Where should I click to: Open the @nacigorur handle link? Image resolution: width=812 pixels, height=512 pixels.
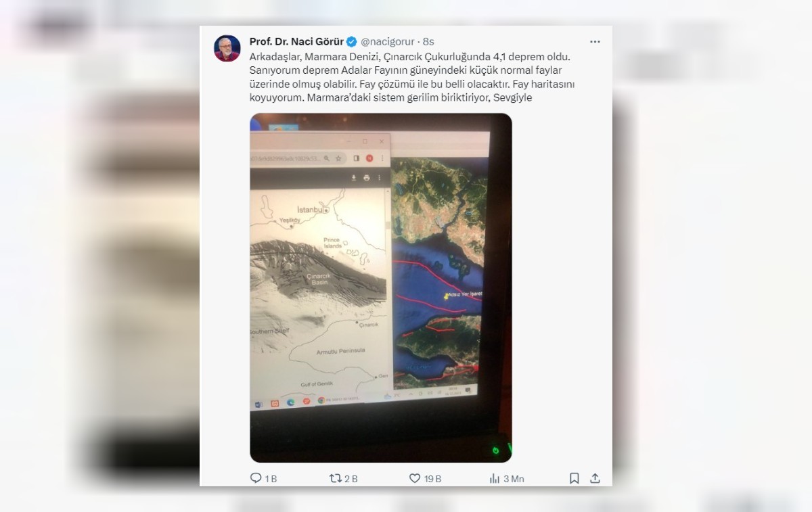point(387,41)
